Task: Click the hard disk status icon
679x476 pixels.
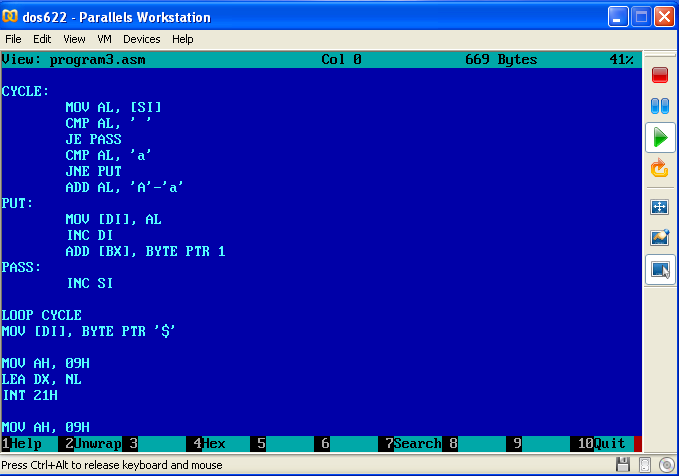Action: (x=644, y=465)
